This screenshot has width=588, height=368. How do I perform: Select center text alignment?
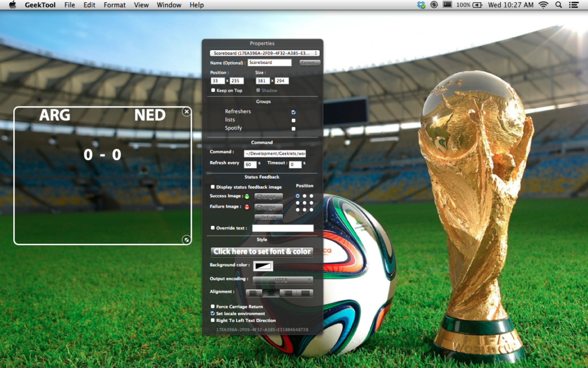271,293
